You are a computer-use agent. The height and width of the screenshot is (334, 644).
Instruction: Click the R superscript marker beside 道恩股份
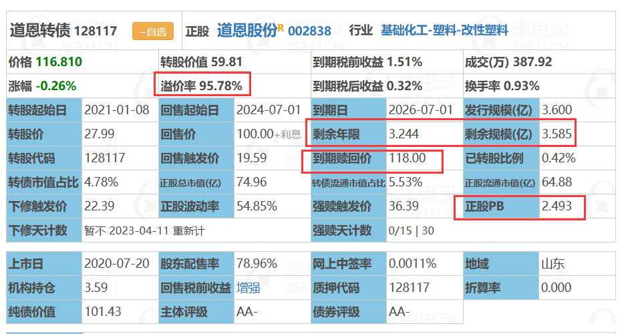click(x=281, y=27)
